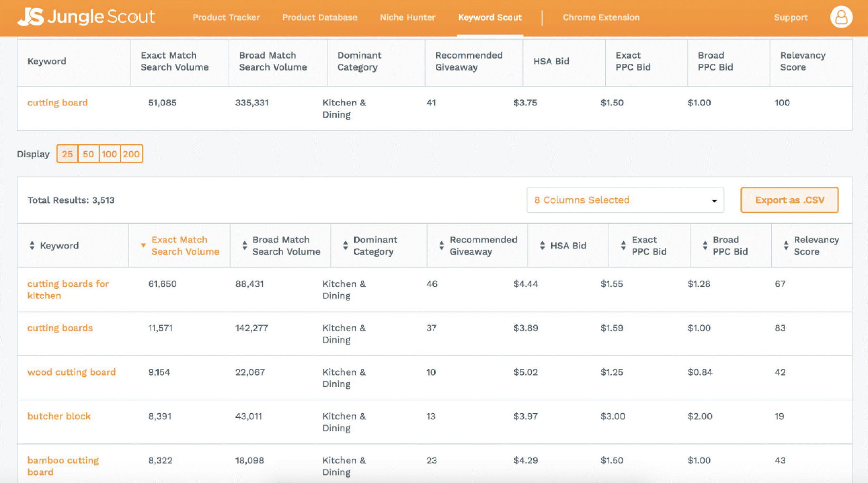This screenshot has height=483, width=868.
Task: Sort by Relevancy Score arrows
Action: pos(786,245)
